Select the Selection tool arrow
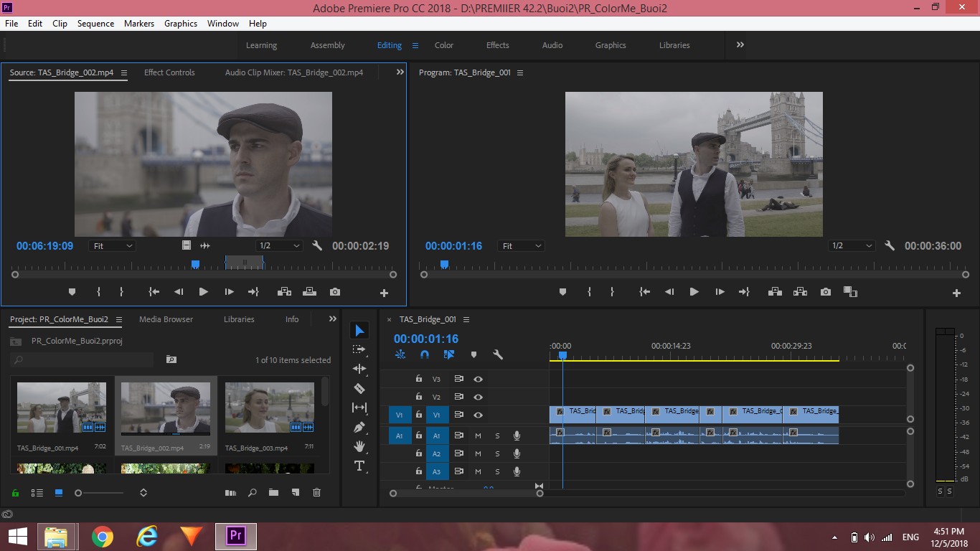 click(x=359, y=330)
